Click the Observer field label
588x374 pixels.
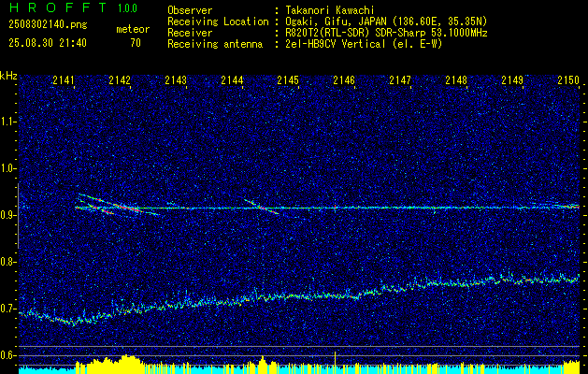click(x=190, y=11)
